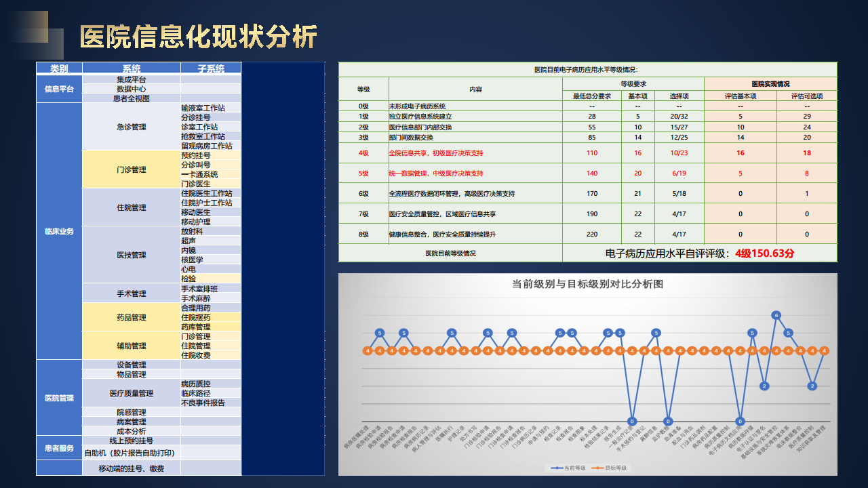Click the 药品管理 system cell

(x=132, y=317)
